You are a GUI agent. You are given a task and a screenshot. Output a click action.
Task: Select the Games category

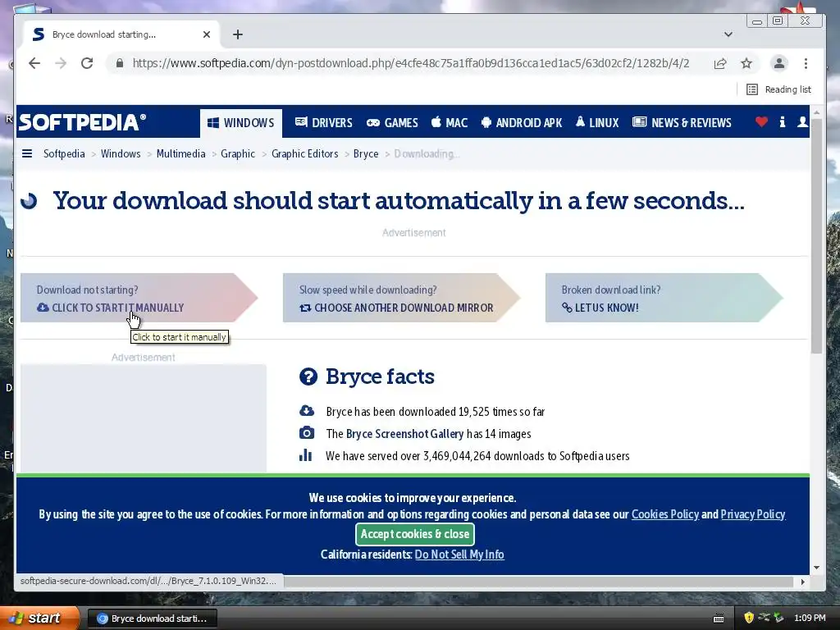pos(392,123)
